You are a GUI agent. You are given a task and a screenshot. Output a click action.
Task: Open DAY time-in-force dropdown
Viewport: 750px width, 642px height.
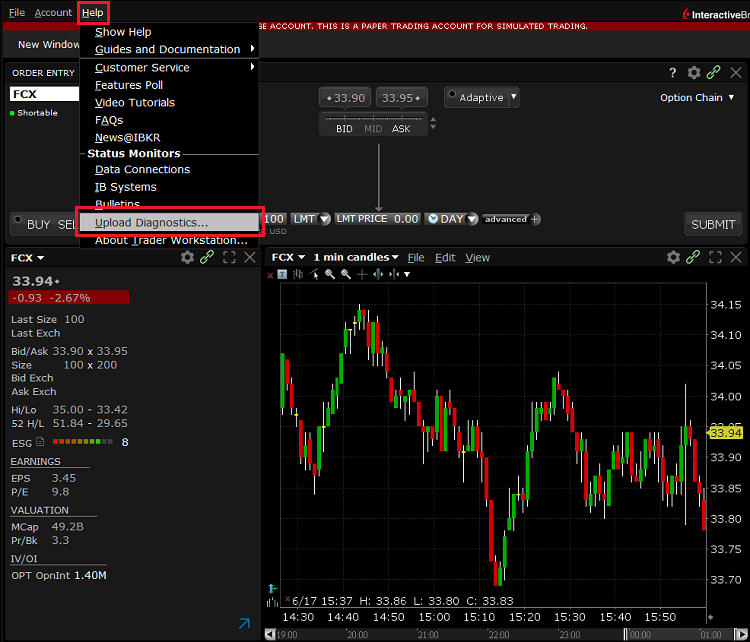[472, 219]
